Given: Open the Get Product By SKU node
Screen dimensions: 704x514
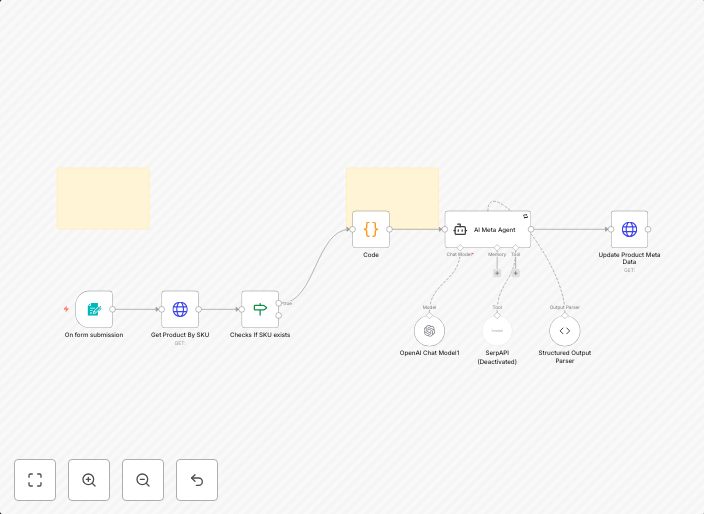Looking at the screenshot, I should [180, 309].
